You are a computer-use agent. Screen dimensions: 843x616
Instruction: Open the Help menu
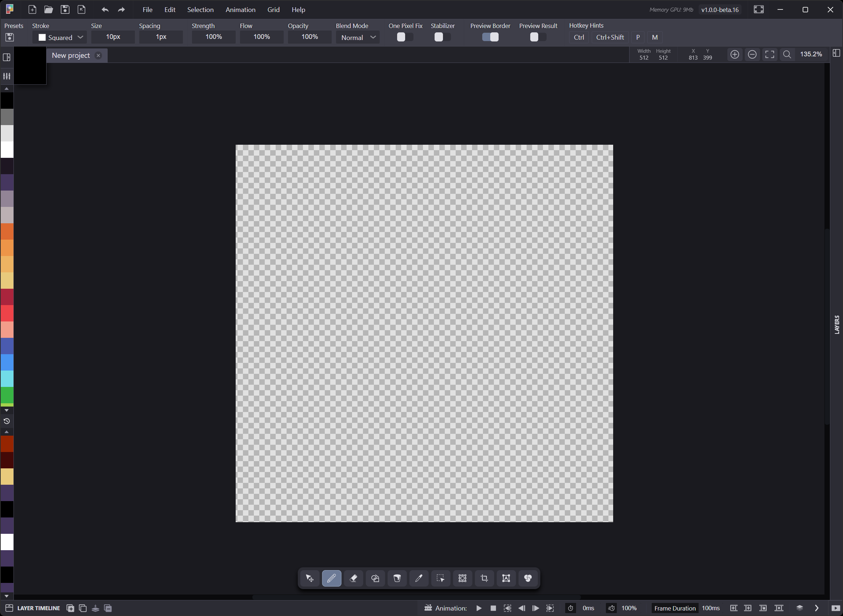(298, 10)
